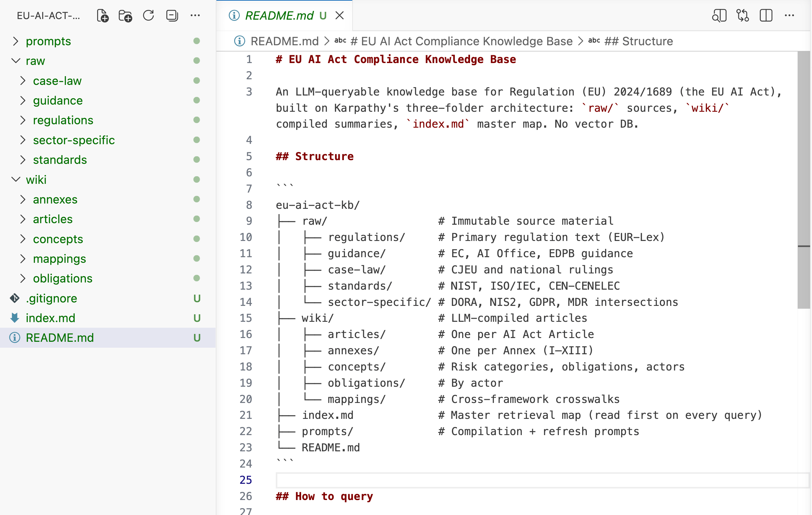The height and width of the screenshot is (515, 812).
Task: Collapse all folders in explorer
Action: pyautogui.click(x=172, y=16)
